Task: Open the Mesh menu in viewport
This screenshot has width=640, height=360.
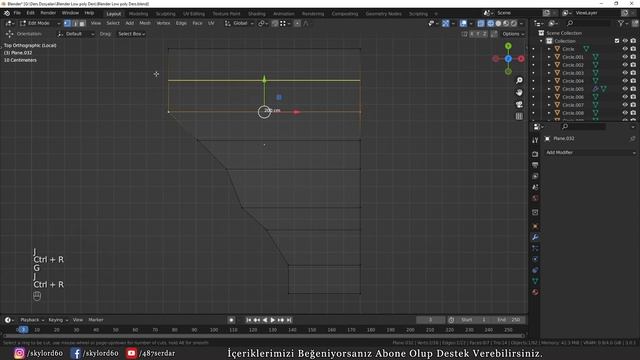Action: (145, 23)
